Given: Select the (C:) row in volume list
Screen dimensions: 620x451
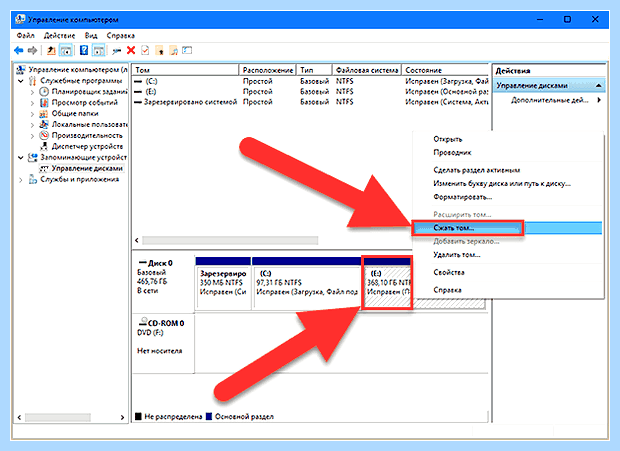Looking at the screenshot, I should [x=311, y=81].
